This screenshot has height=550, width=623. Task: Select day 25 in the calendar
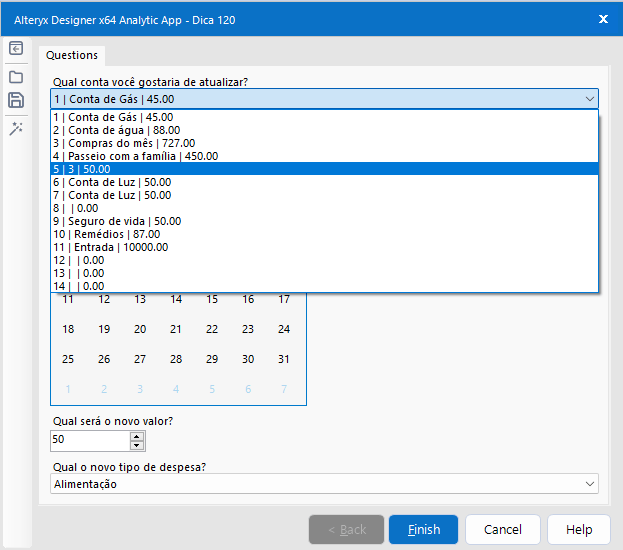[68, 359]
